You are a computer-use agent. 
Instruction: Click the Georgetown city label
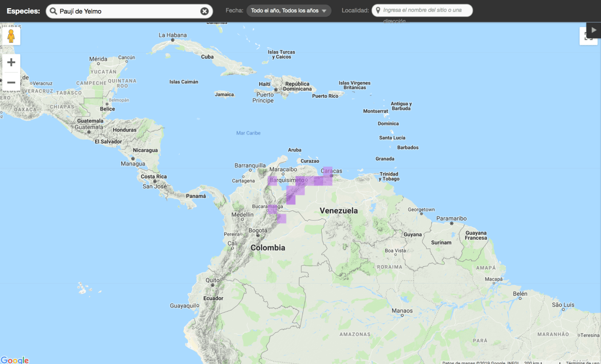(x=421, y=210)
